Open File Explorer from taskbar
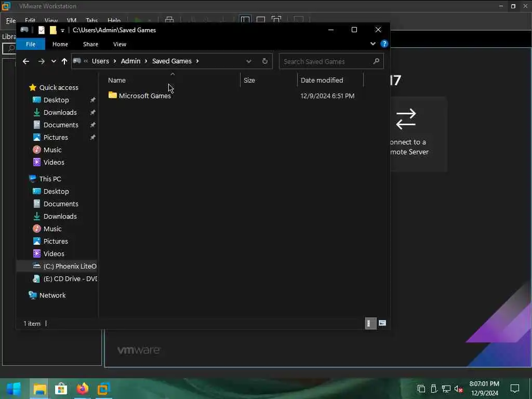The image size is (532, 399). [x=39, y=389]
